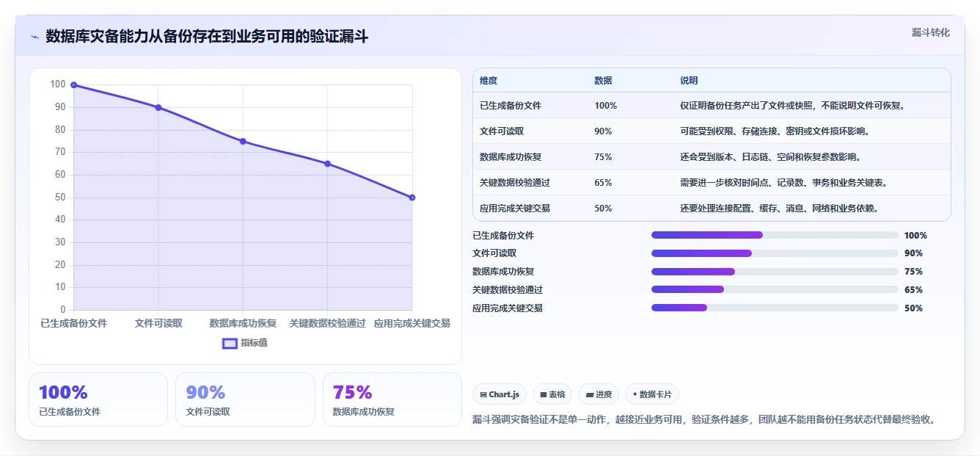Click the 90% value in table
This screenshot has width=980, height=456.
(x=603, y=131)
